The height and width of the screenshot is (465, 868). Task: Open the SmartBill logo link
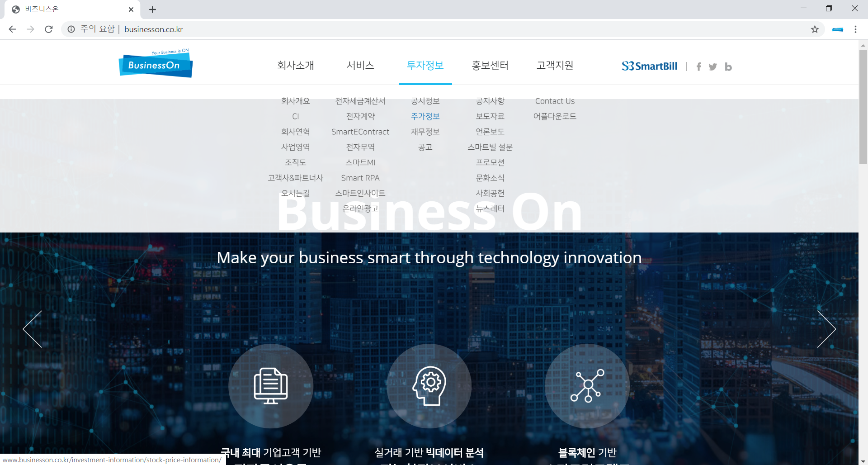(649, 66)
